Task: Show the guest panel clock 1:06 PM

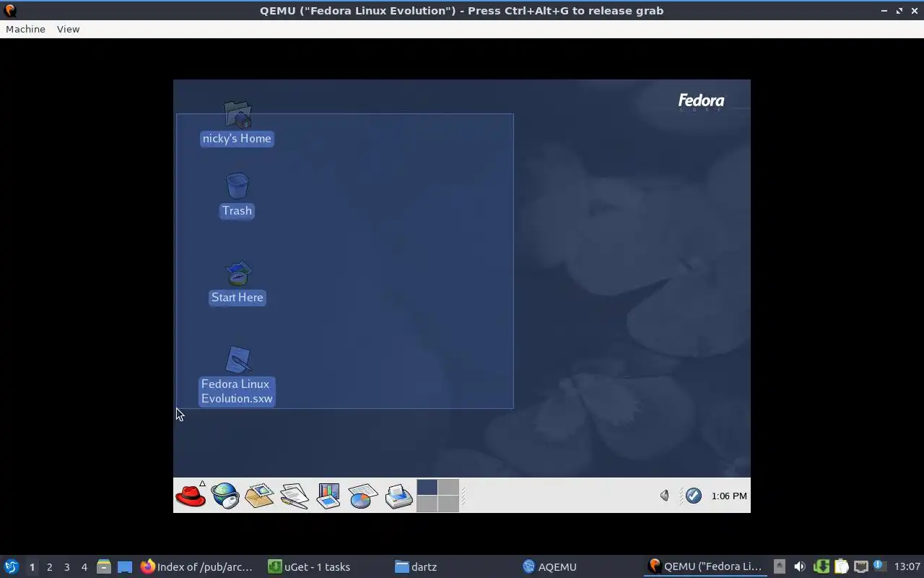Action: click(x=729, y=496)
